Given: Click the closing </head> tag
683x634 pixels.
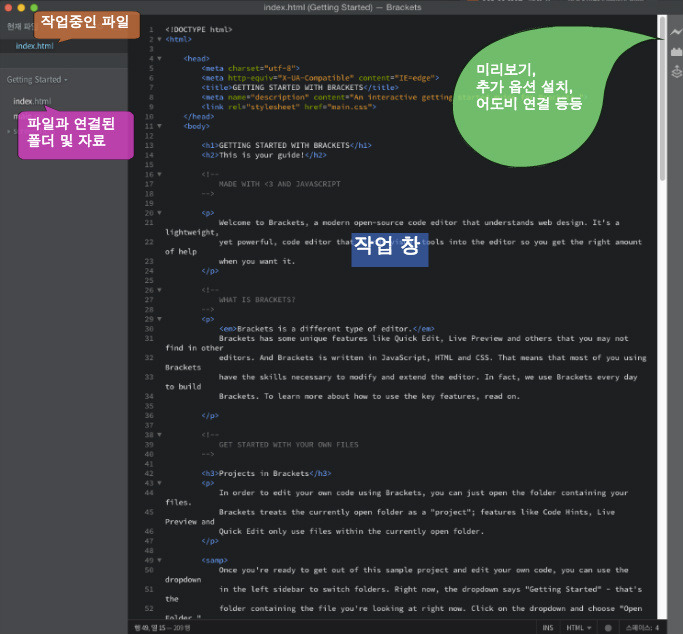Looking at the screenshot, I should point(199,117).
